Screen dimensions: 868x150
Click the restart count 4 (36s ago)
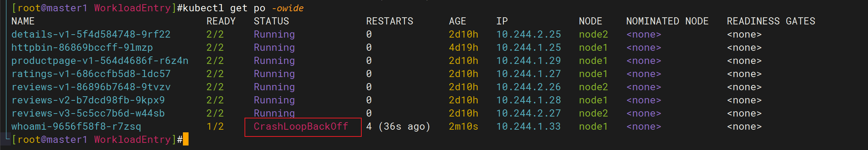[x=398, y=127]
